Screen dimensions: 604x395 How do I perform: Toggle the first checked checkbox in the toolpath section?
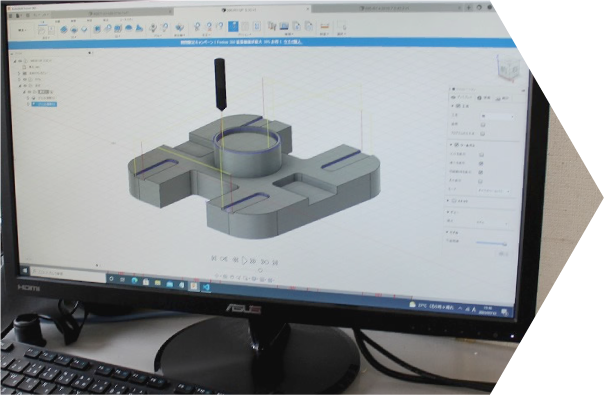[x=481, y=163]
